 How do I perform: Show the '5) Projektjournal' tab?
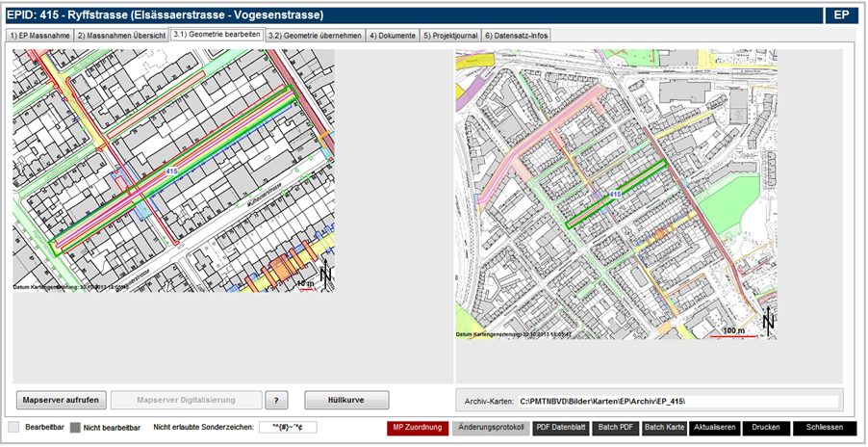[x=450, y=36]
